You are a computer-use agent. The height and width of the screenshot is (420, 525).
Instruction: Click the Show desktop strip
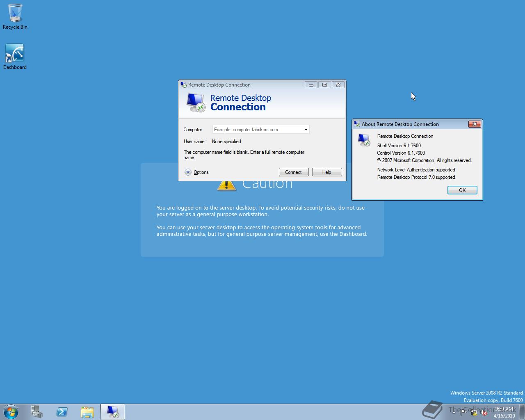click(522, 412)
